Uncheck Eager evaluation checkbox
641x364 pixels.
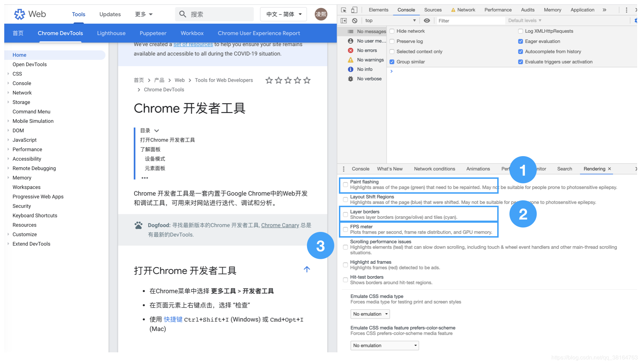click(521, 41)
